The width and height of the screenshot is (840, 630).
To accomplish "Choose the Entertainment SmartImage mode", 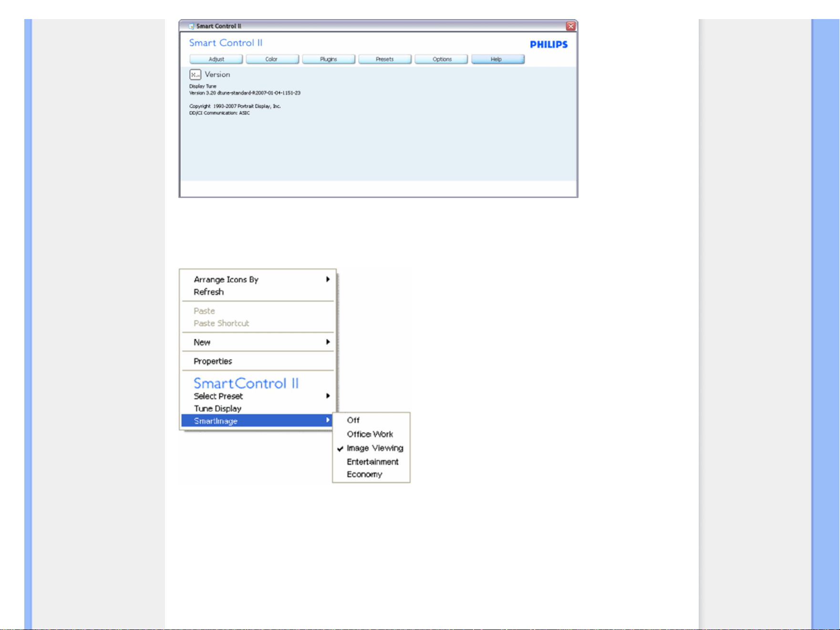I will [x=371, y=462].
